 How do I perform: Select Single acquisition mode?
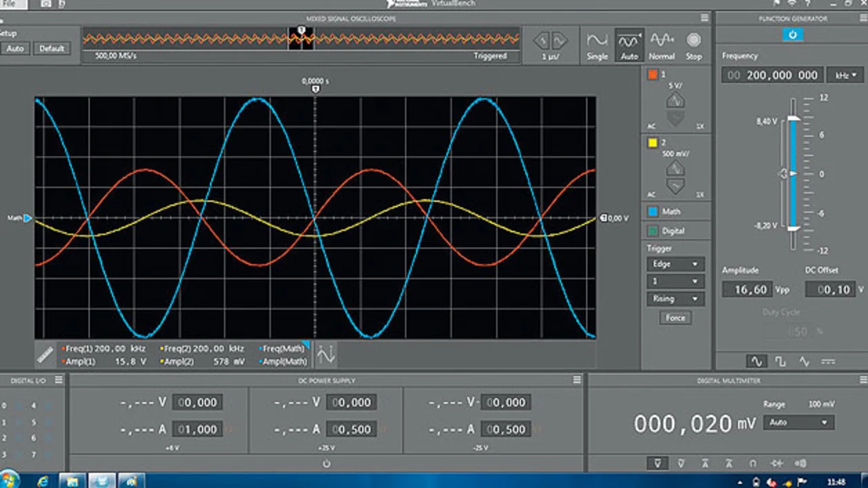597,45
